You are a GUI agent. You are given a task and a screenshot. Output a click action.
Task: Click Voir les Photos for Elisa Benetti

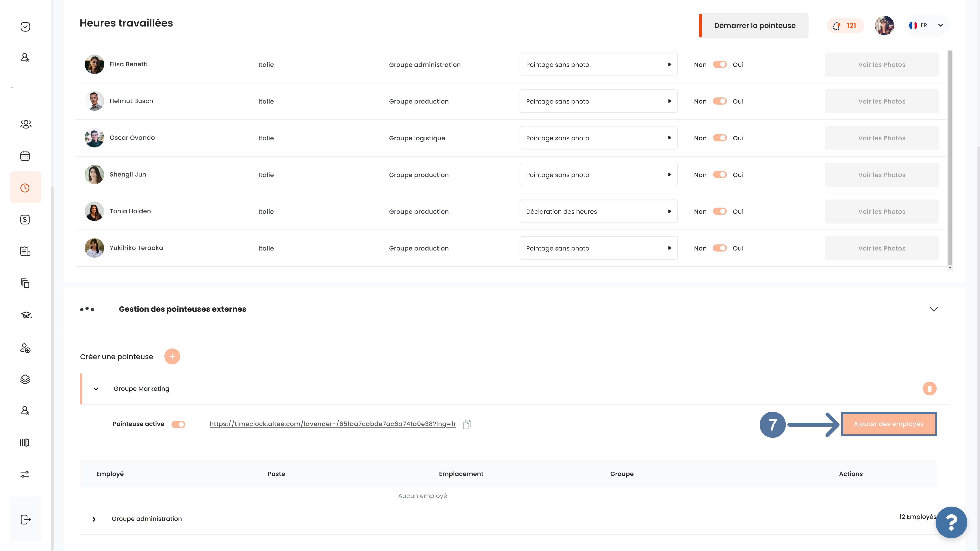click(x=882, y=65)
